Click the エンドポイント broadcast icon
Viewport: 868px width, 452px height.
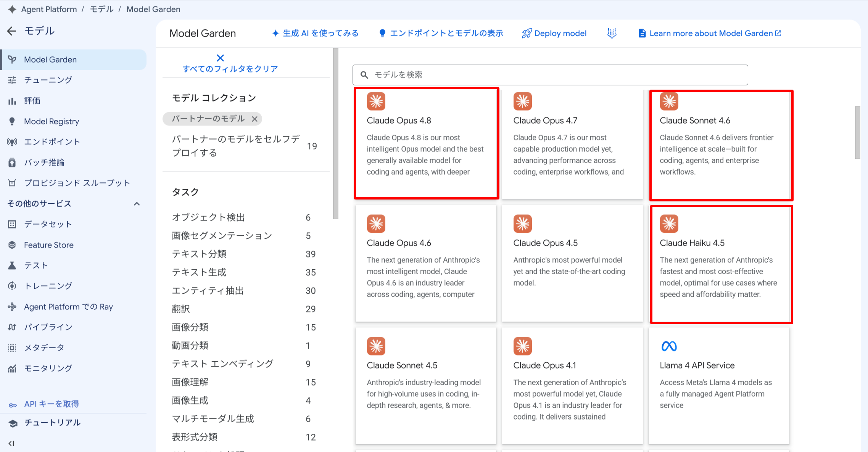click(12, 142)
